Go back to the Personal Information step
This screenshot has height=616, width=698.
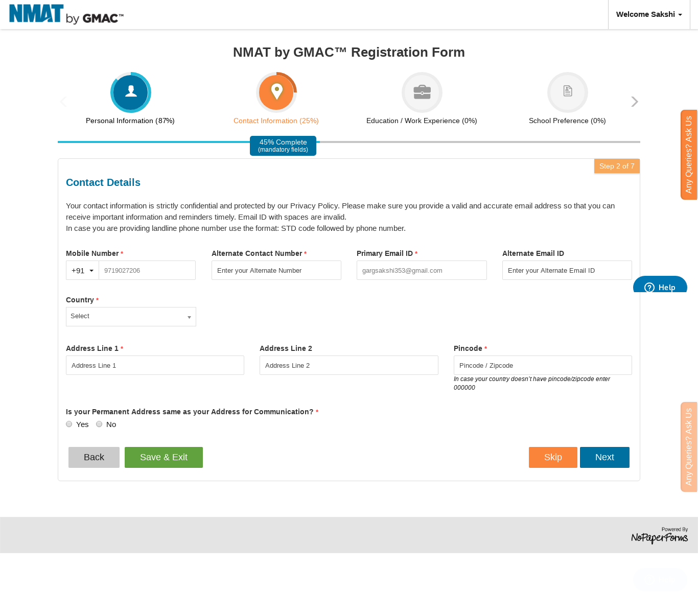[x=130, y=121]
